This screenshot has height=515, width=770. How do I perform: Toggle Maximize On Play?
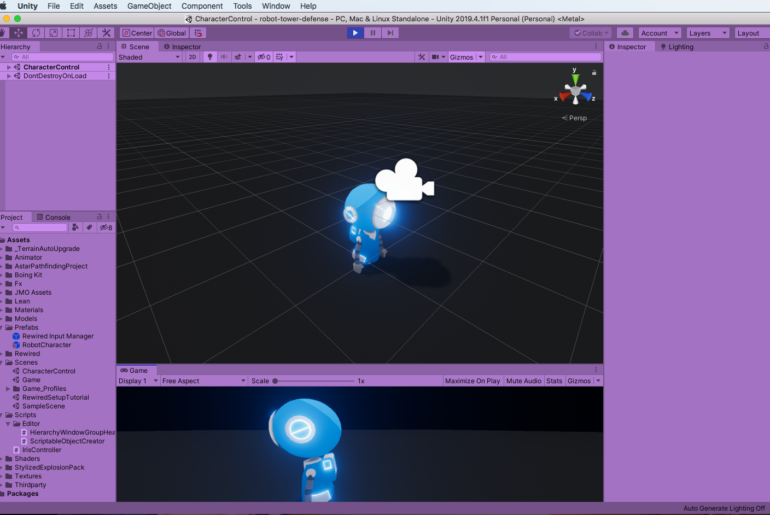[472, 381]
